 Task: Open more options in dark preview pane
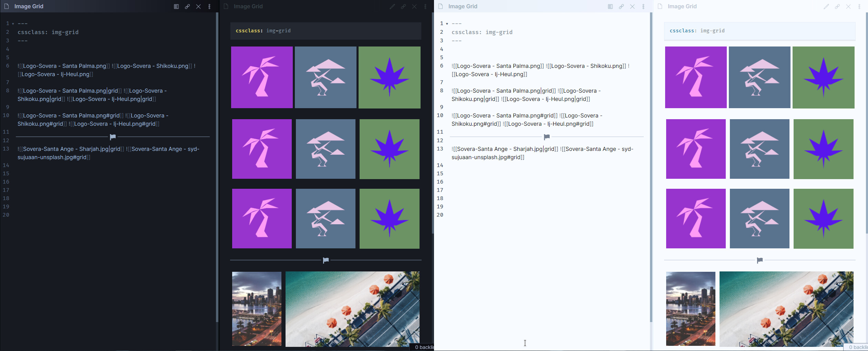pos(425,7)
